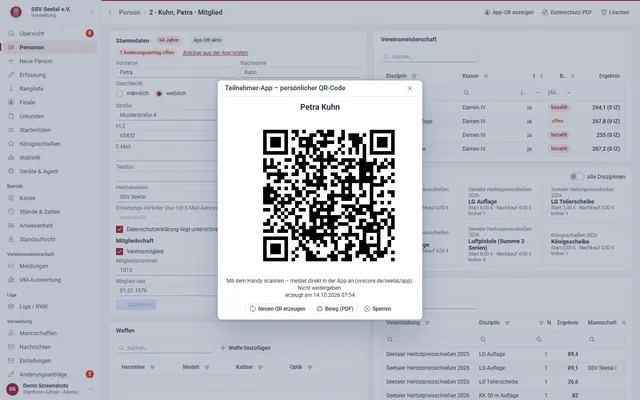Viewport: 640px width, 400px height.
Task: Click the Mannschaften icon
Action: click(11, 333)
